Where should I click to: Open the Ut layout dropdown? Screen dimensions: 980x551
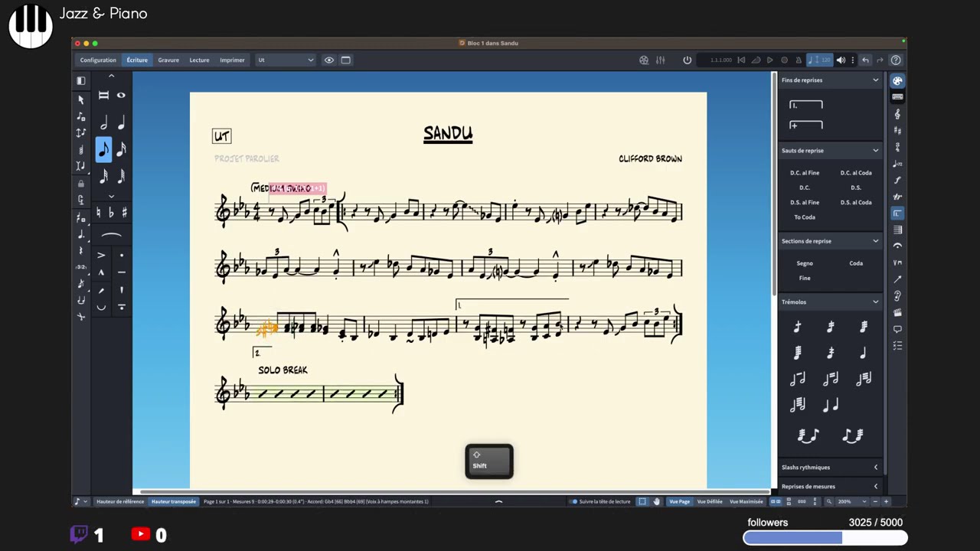(x=286, y=60)
